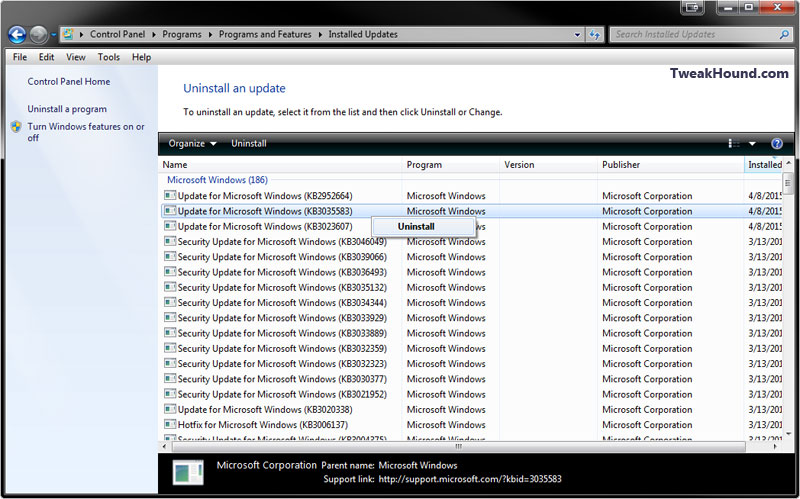The width and height of the screenshot is (800, 499).
Task: Click the update thumbnail in details pane
Action: click(x=188, y=472)
